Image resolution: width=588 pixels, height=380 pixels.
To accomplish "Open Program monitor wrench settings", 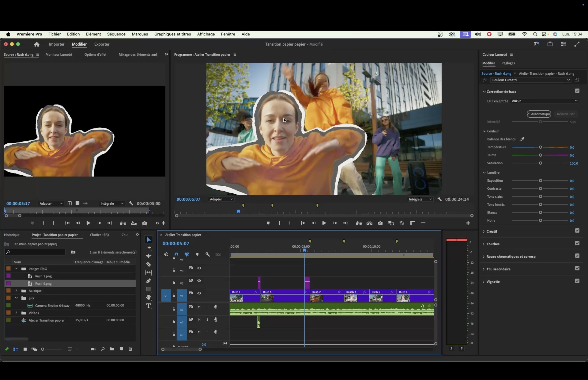I will (439, 199).
